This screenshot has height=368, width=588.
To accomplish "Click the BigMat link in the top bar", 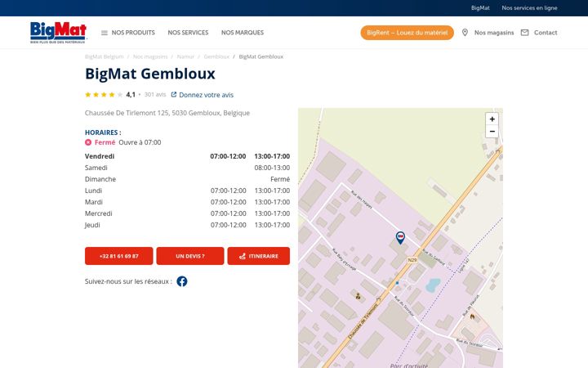I will (480, 8).
